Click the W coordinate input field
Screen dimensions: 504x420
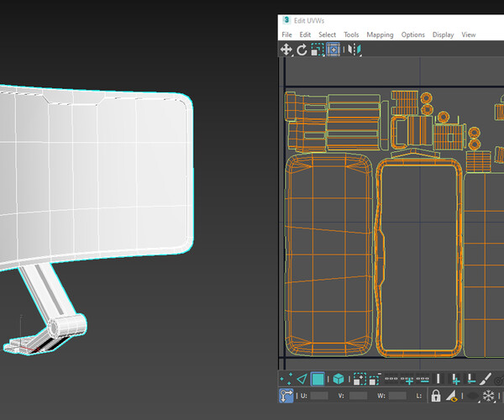pyautogui.click(x=397, y=396)
